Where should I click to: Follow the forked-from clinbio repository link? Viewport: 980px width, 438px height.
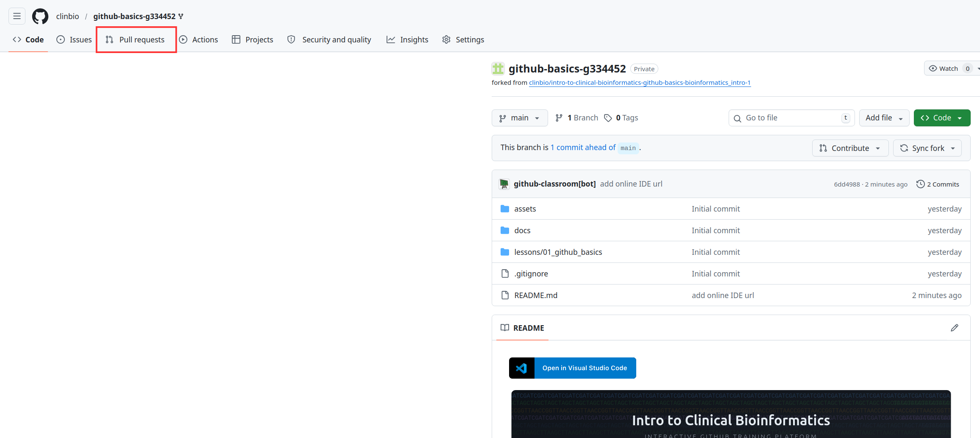(640, 82)
